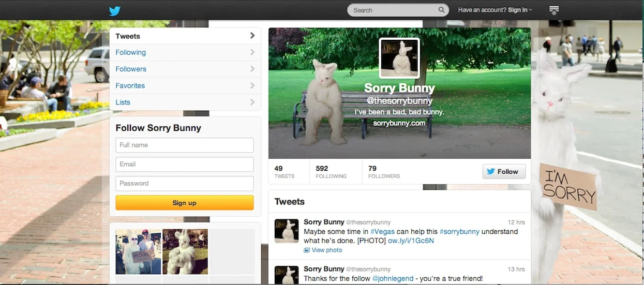Viewport: 644px width, 285px height.
Task: Follow Sorry Bunny with the Follow button
Action: (x=504, y=172)
